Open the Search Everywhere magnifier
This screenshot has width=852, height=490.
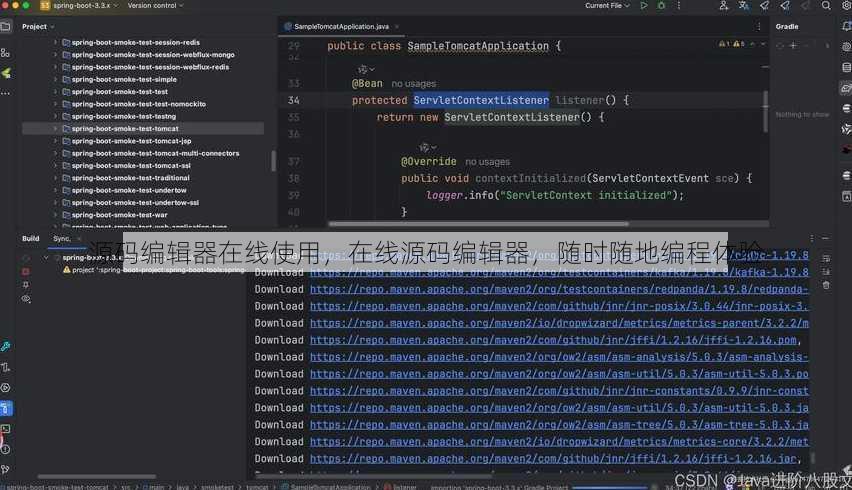(826, 5)
